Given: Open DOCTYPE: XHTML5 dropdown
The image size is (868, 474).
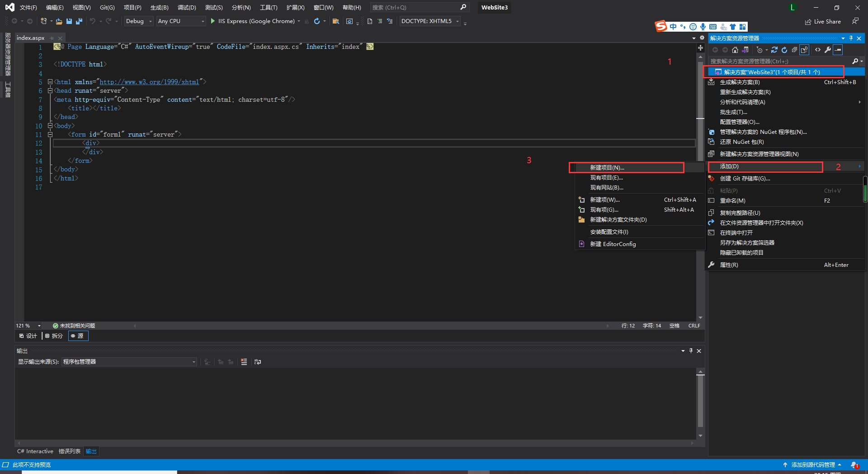Looking at the screenshot, I should 430,21.
